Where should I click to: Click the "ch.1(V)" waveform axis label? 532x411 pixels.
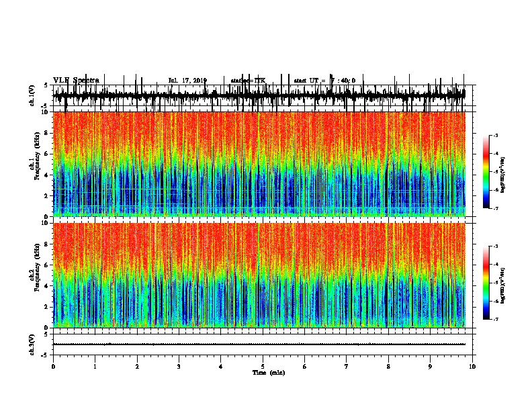pyautogui.click(x=32, y=95)
